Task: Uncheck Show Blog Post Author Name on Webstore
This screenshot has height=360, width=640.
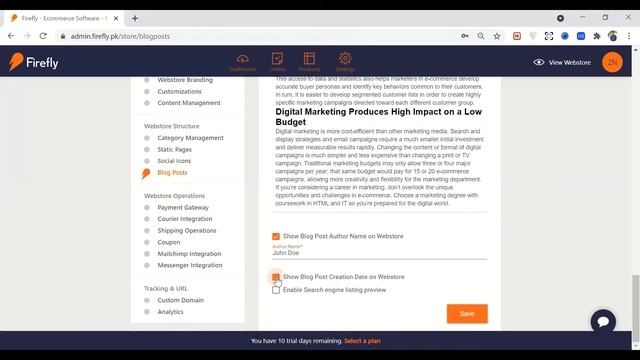Action: pos(276,236)
